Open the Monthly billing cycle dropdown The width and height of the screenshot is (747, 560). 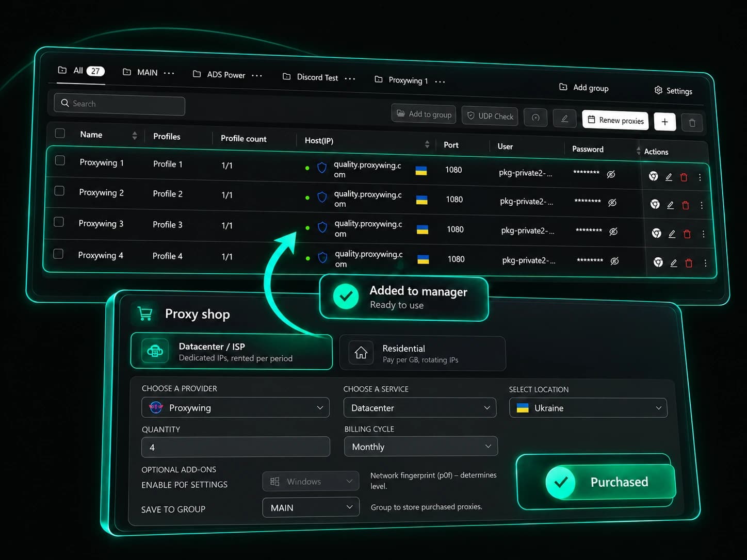[x=421, y=447]
